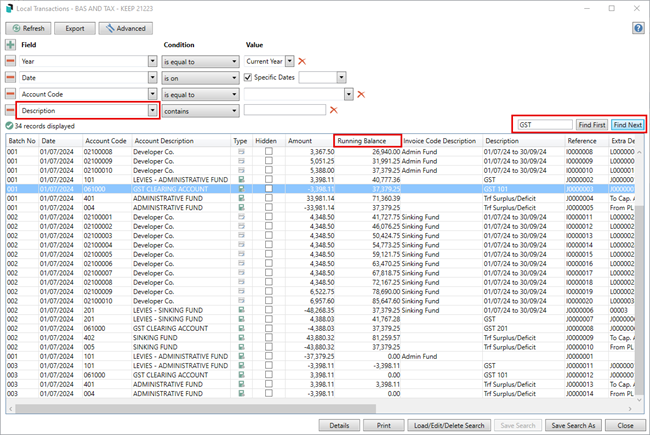Click type icon for reference I0000011 row
Image resolution: width=650 pixels, height=435 pixels.
[241, 217]
